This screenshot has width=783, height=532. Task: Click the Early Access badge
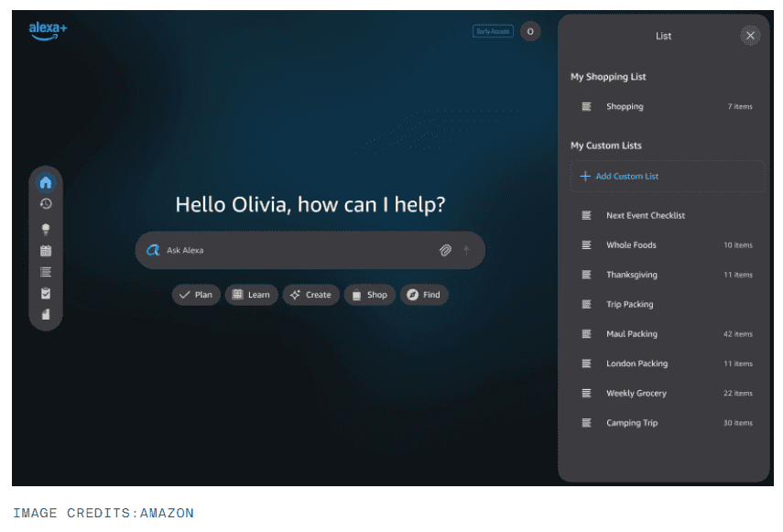coord(493,31)
